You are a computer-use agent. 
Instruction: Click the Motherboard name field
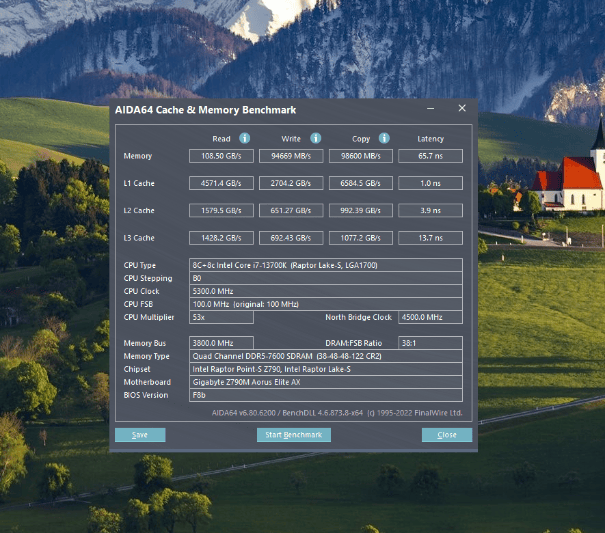[x=325, y=382]
